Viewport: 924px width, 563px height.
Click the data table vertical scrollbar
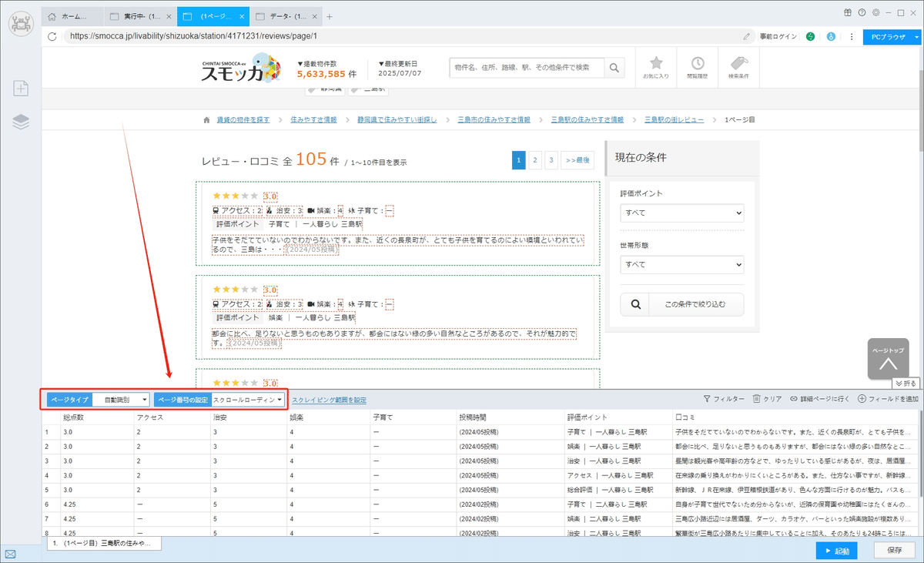coord(919,454)
